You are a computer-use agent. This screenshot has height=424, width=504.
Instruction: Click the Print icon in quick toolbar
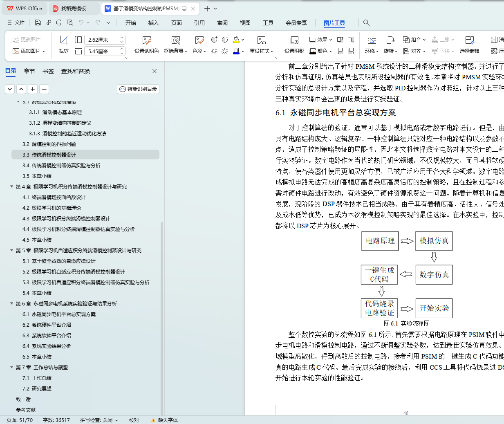coord(59,22)
